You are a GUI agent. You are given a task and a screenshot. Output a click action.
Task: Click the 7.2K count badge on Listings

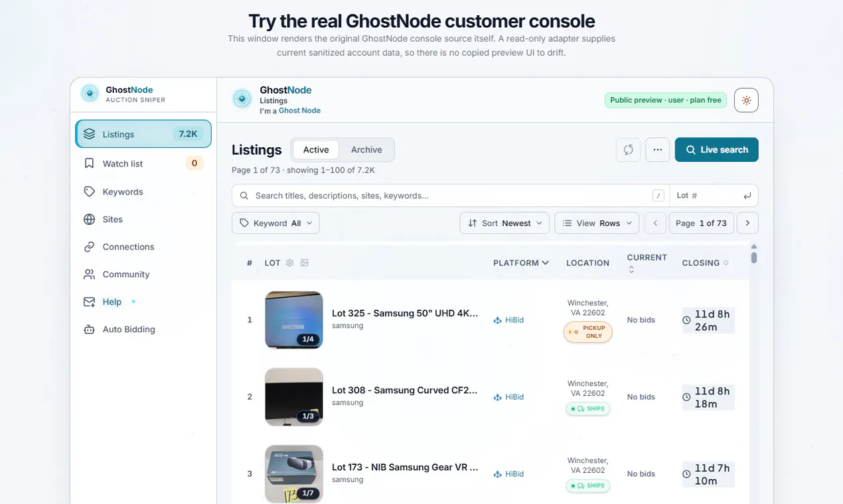coord(188,134)
